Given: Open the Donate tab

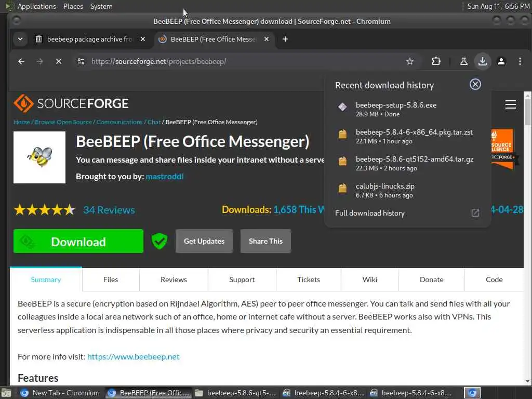Looking at the screenshot, I should point(432,280).
